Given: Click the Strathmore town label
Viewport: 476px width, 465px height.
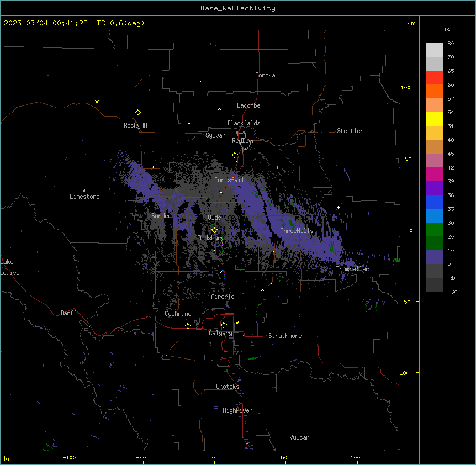Looking at the screenshot, I should (x=285, y=336).
